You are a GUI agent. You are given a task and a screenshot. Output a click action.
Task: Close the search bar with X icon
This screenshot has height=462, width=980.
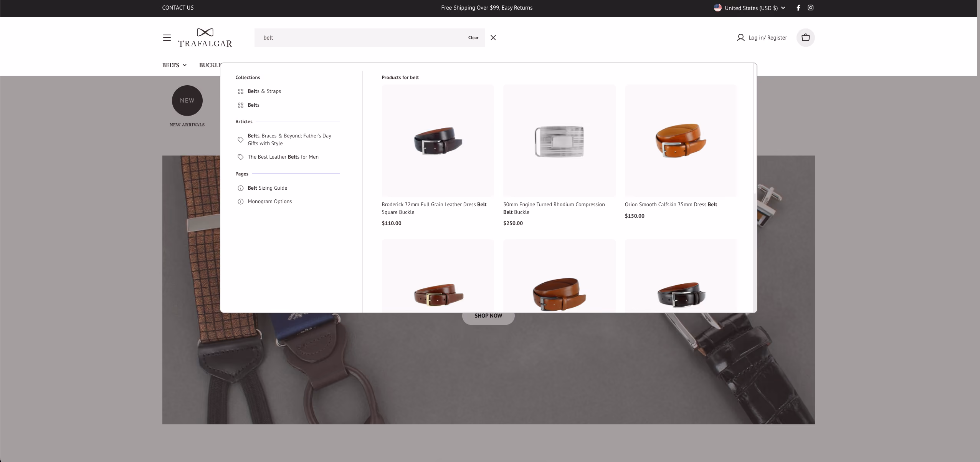[x=493, y=38]
